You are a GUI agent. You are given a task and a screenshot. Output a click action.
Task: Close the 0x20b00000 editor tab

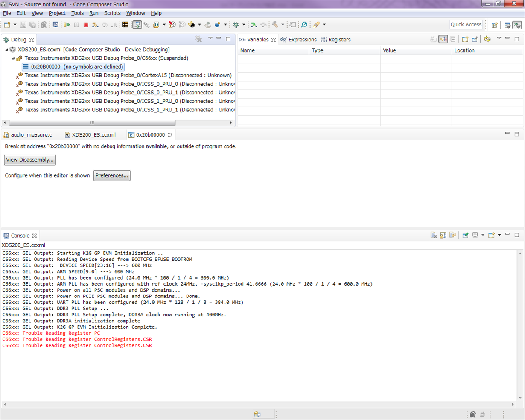point(170,135)
